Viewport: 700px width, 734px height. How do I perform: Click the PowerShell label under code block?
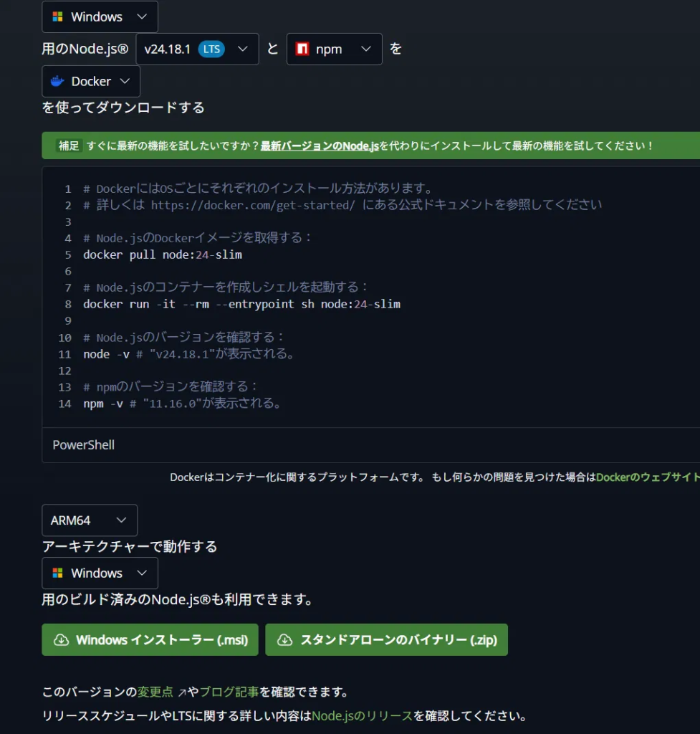pyautogui.click(x=83, y=444)
